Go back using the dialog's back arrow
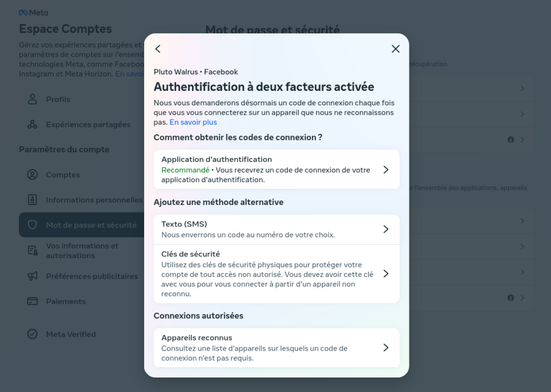The image size is (551, 392). [158, 49]
